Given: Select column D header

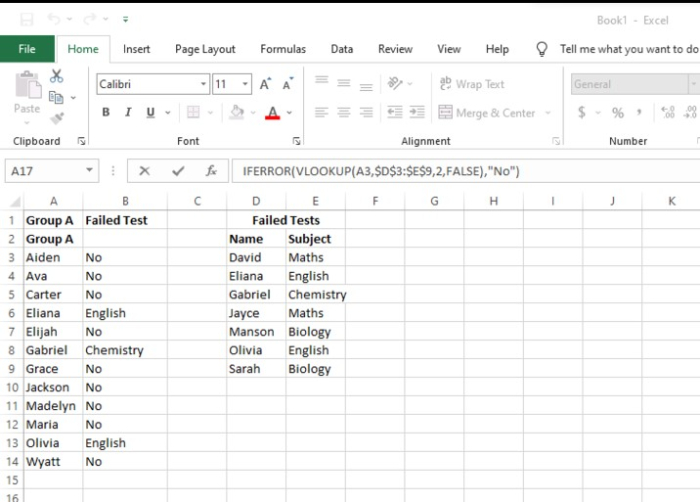Looking at the screenshot, I should pyautogui.click(x=256, y=201).
